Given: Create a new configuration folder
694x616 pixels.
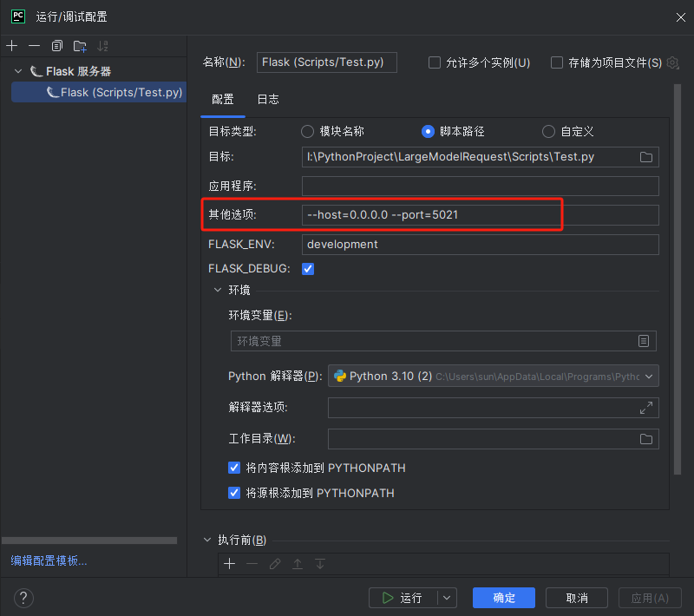Looking at the screenshot, I should 80,46.
